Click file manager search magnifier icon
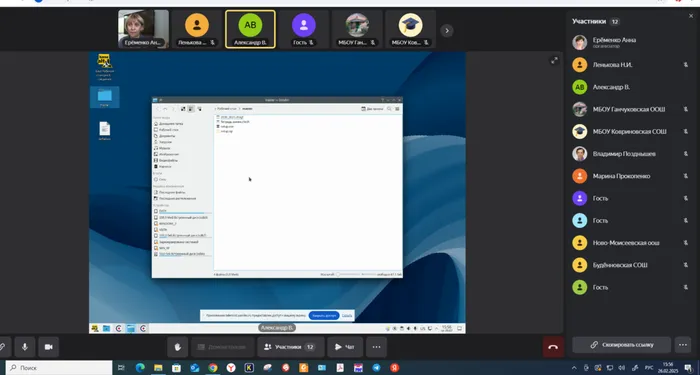700x375 pixels. click(x=389, y=108)
